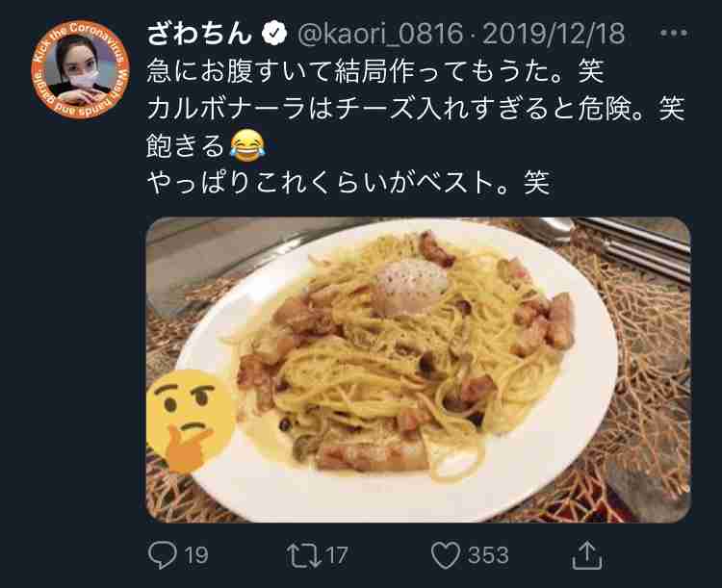Click the retweet arrows icon
722x588 pixels.
(x=304, y=555)
